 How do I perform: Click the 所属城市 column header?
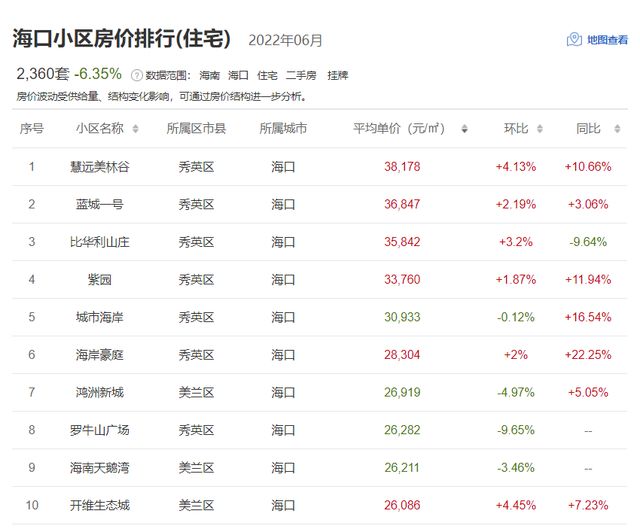[283, 129]
